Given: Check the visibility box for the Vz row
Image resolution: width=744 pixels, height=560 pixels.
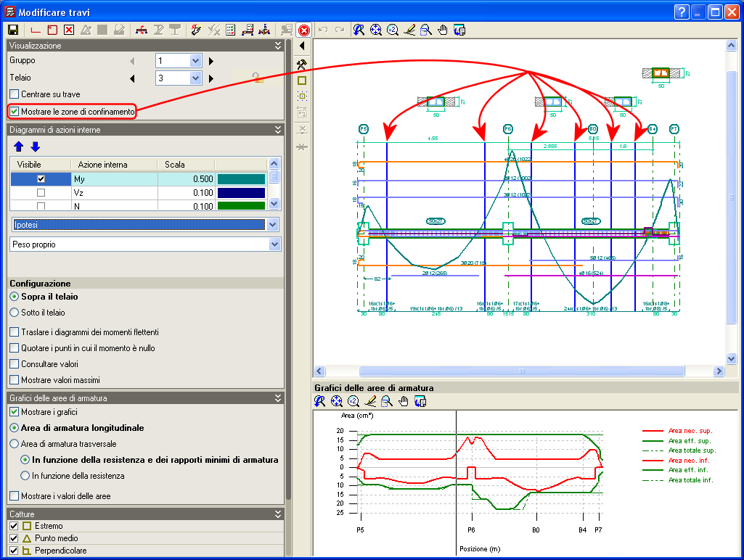Looking at the screenshot, I should point(41,192).
